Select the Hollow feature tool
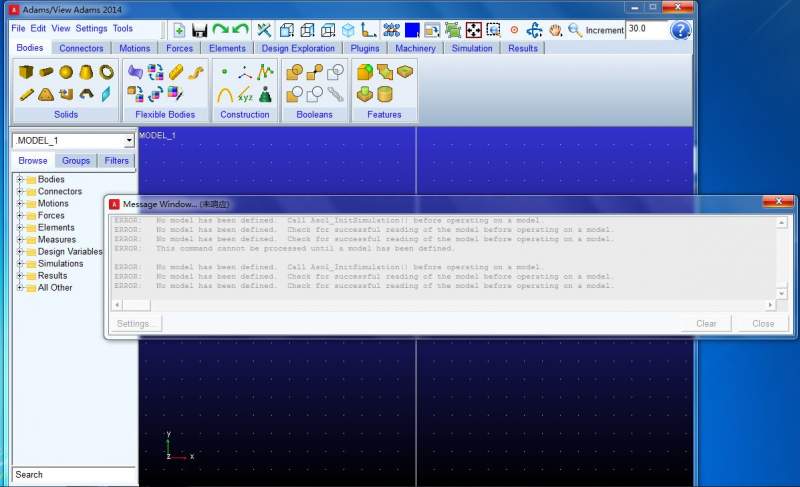 pos(385,94)
